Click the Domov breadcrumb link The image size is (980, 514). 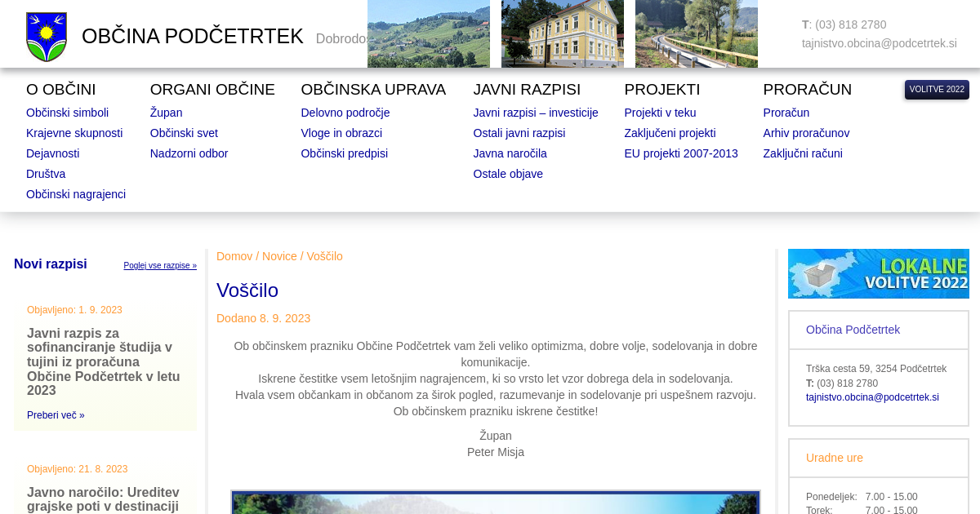234,256
